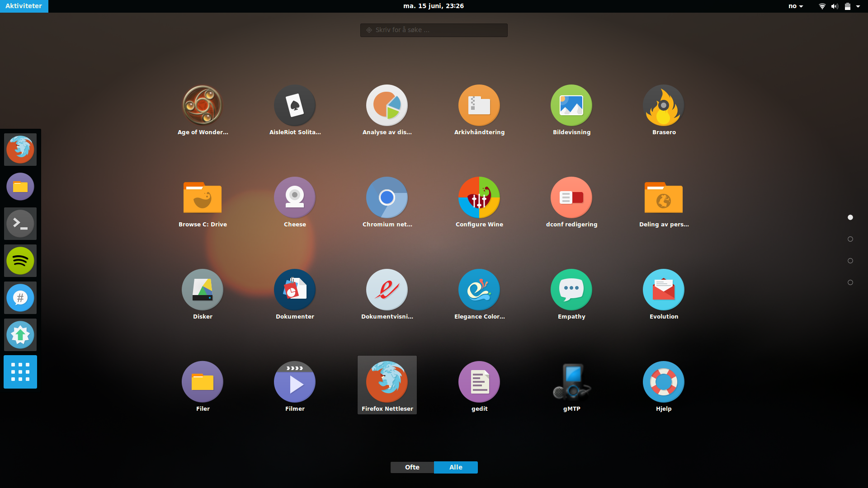Screen dimensions: 868x488
Task: Launch Firefox Nettleser from app grid
Action: (x=387, y=385)
